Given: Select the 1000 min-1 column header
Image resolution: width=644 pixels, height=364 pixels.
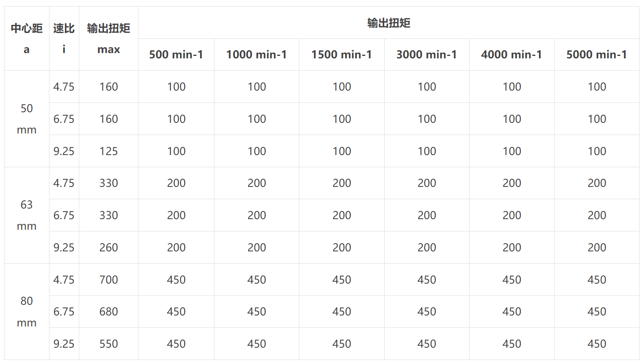Looking at the screenshot, I should point(256,54).
